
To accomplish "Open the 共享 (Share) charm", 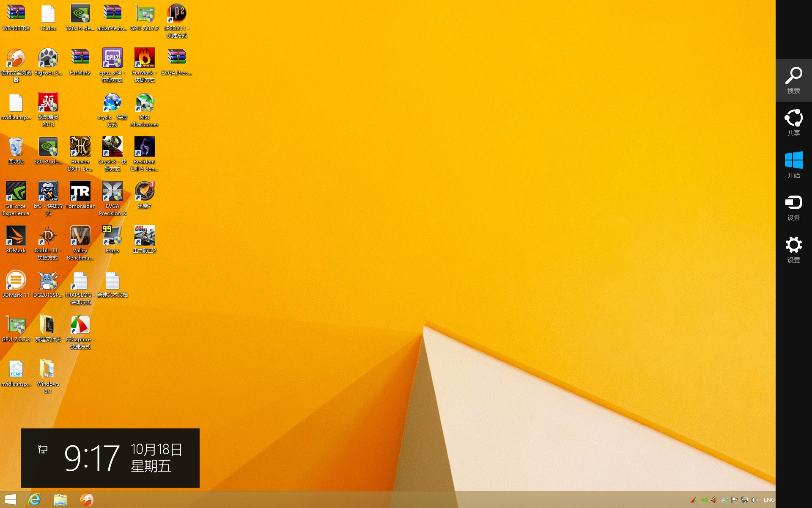I will pos(793,123).
